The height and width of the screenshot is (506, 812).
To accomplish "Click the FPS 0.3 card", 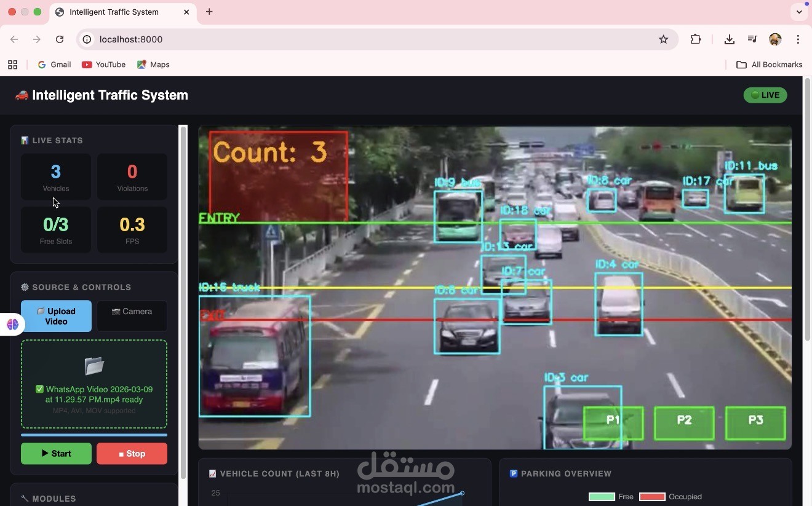I will tap(132, 229).
